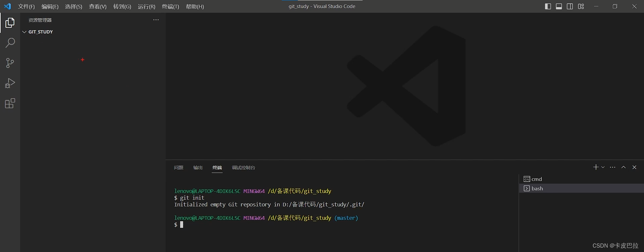This screenshot has height=252, width=644.
Task: Minimize the VS Code window
Action: (x=596, y=6)
